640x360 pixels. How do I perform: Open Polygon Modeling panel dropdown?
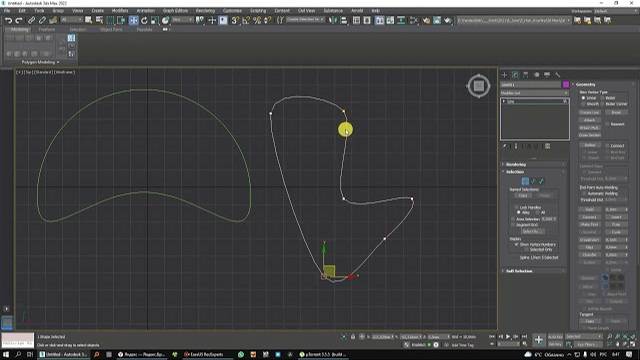(40, 62)
